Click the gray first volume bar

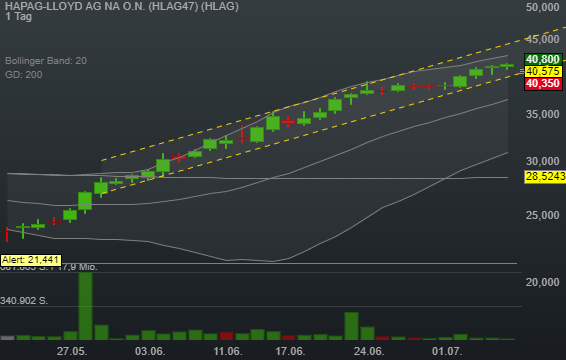click(8, 338)
